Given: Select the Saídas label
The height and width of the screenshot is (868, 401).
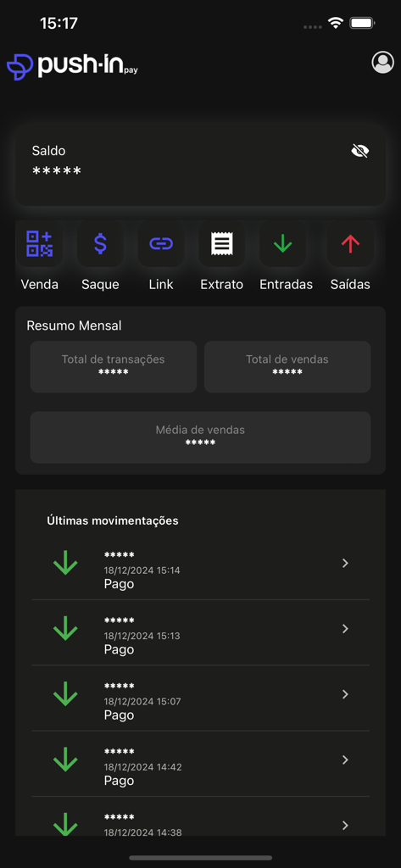Looking at the screenshot, I should tap(350, 285).
